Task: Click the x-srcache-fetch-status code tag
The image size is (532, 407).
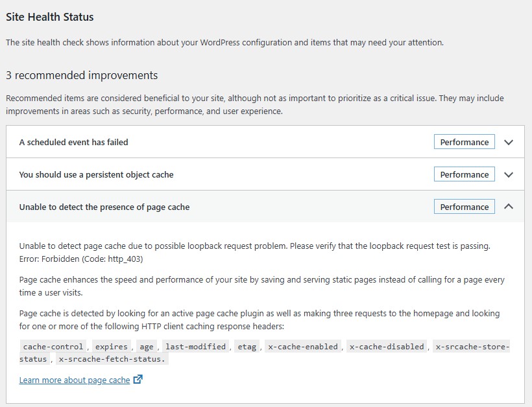Action: click(x=112, y=359)
